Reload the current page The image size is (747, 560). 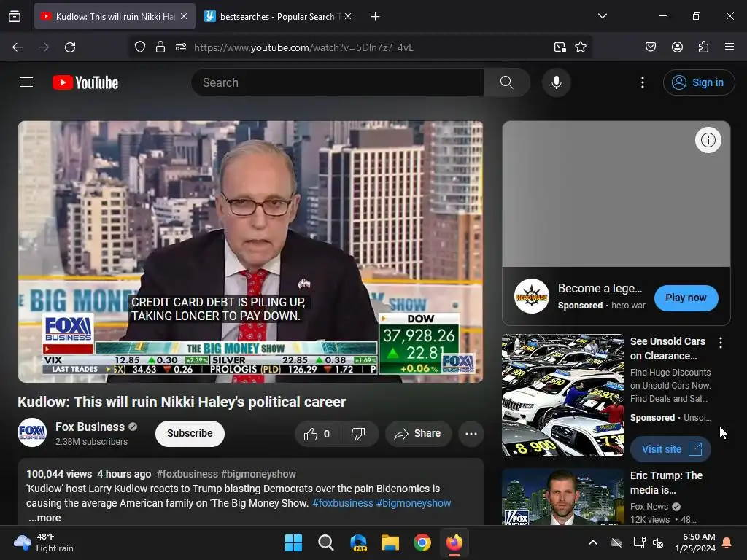70,47
